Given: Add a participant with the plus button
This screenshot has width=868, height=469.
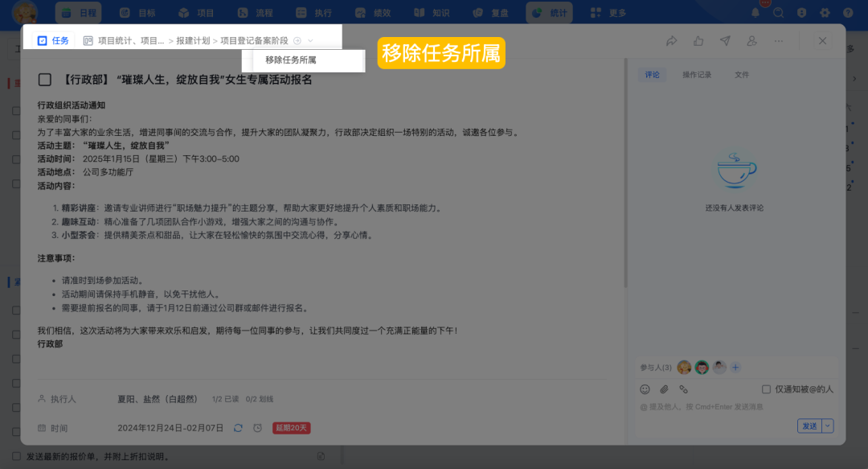Looking at the screenshot, I should (x=735, y=367).
